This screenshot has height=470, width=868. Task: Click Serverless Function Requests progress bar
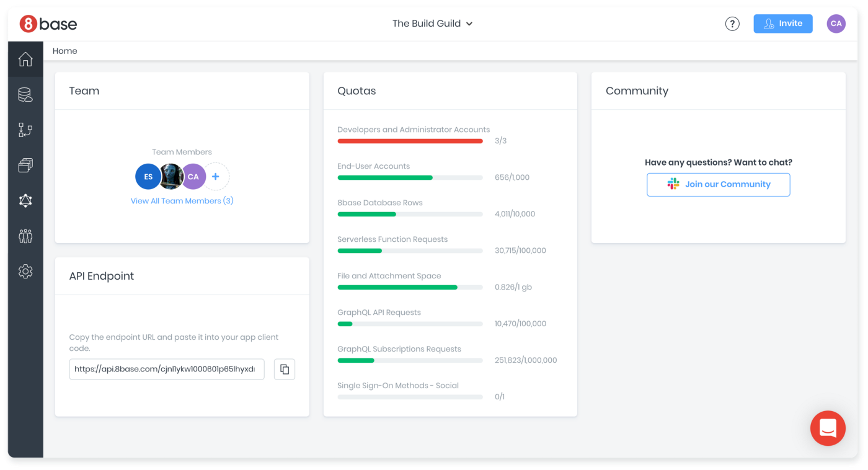click(x=410, y=251)
